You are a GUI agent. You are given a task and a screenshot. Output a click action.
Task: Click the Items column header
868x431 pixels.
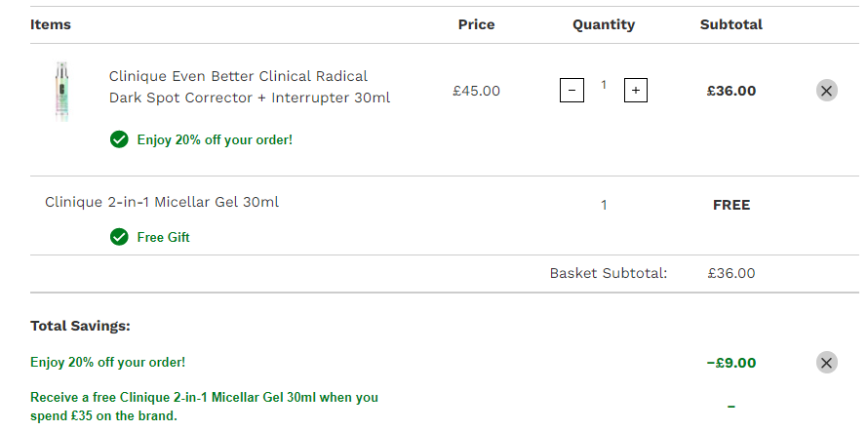click(x=51, y=24)
